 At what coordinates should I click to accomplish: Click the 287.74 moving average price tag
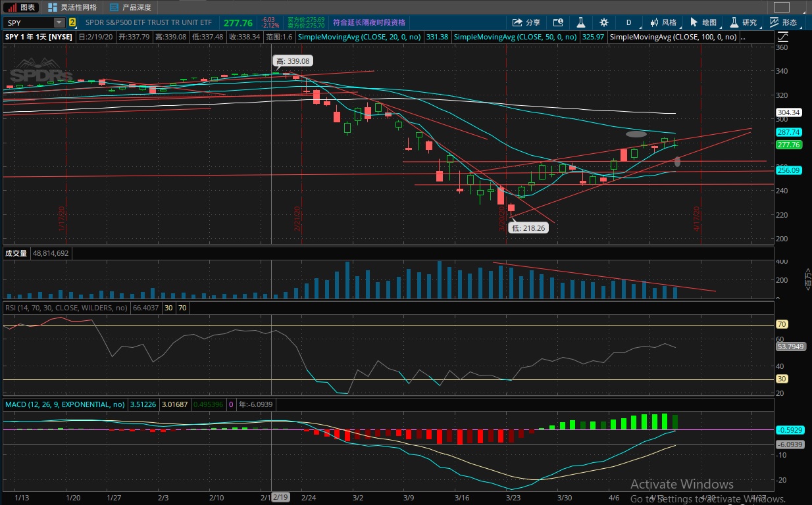coord(788,132)
